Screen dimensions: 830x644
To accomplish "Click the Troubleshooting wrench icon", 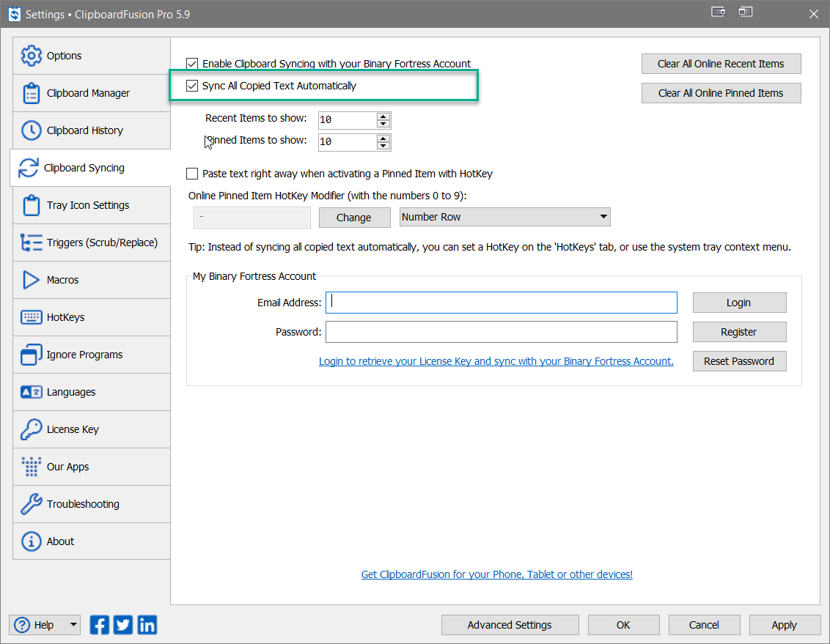I will tap(32, 504).
